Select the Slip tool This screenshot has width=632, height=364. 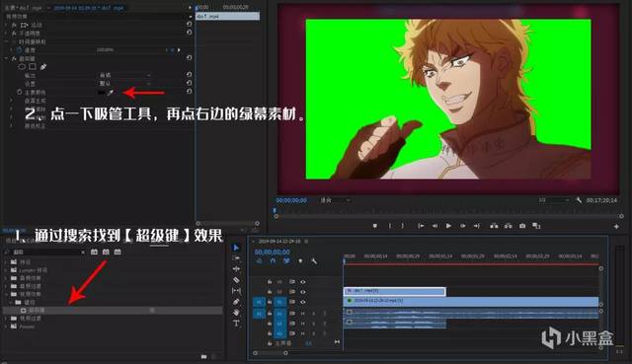coord(236,290)
